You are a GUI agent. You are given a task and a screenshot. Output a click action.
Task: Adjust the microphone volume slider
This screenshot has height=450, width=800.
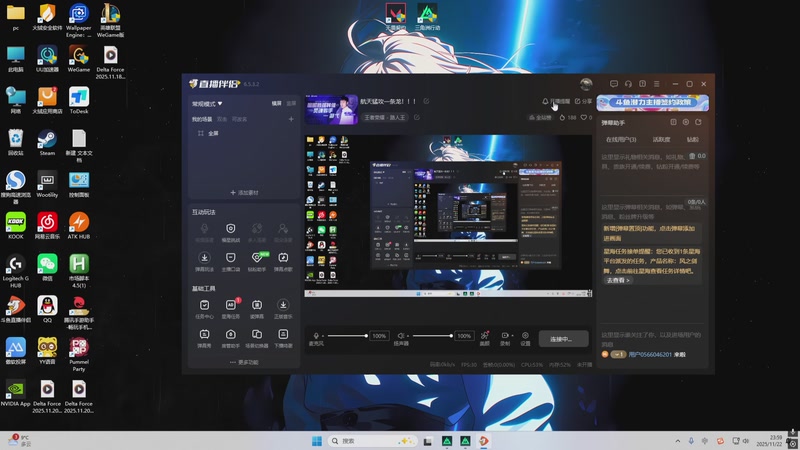click(347, 336)
